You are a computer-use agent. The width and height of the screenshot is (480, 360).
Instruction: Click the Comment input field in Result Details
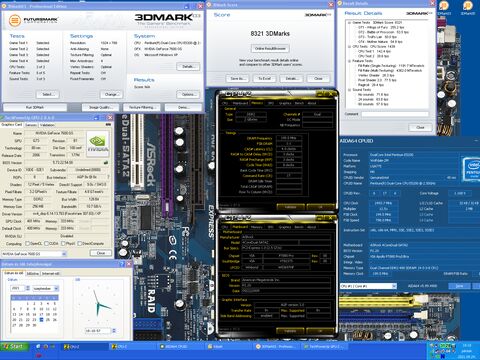click(x=395, y=114)
